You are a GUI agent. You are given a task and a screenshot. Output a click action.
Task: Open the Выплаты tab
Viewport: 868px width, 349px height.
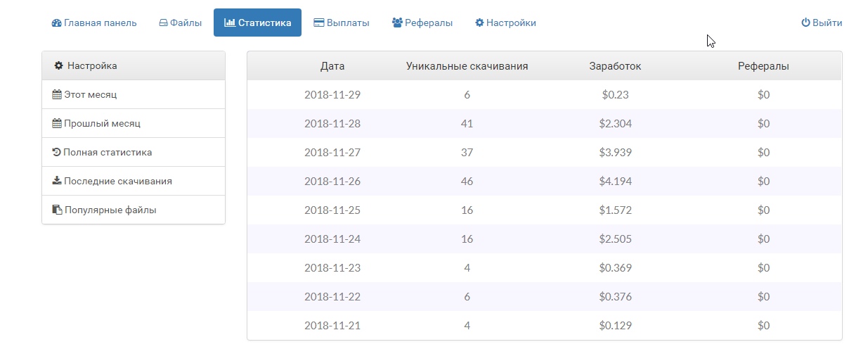[342, 23]
